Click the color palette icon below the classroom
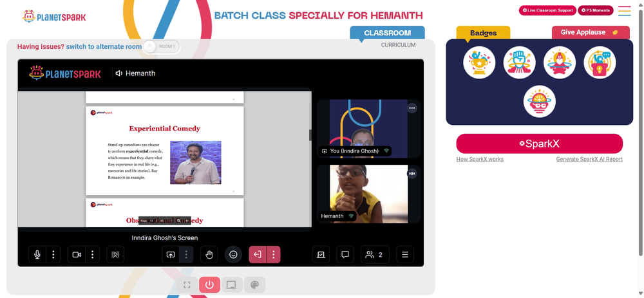This screenshot has width=644, height=298. [x=254, y=285]
